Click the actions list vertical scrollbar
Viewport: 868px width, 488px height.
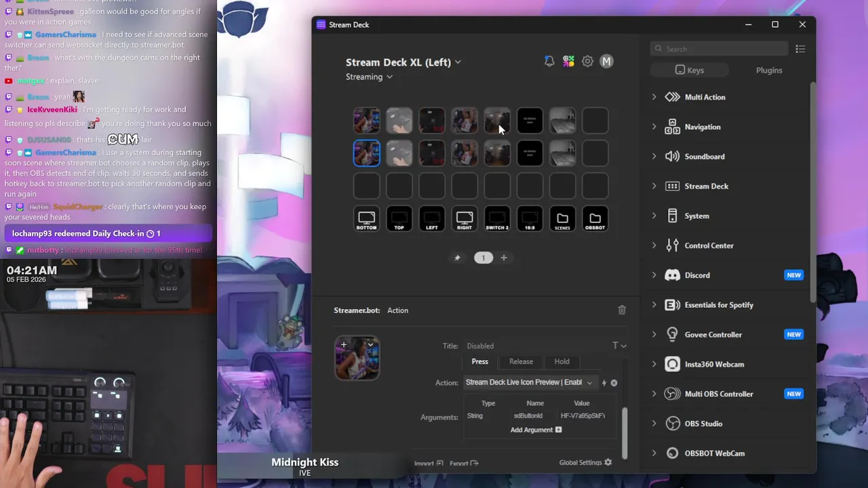813,193
